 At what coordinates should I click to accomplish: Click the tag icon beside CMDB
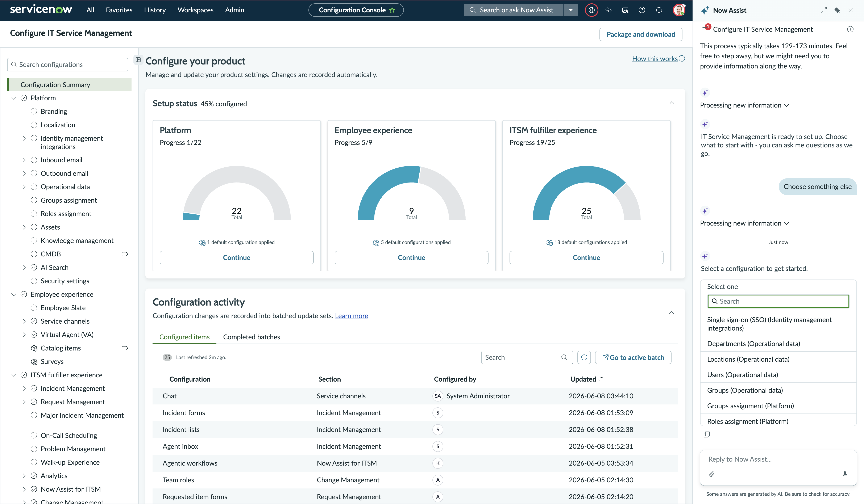[x=125, y=254]
